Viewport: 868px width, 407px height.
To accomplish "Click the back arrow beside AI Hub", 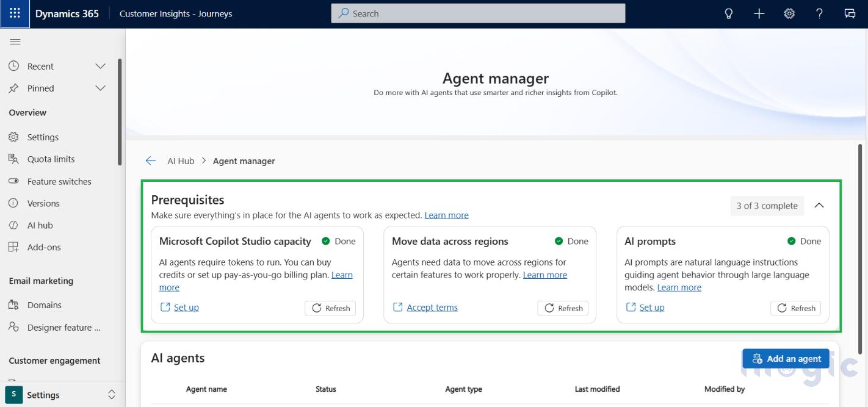I will click(151, 160).
